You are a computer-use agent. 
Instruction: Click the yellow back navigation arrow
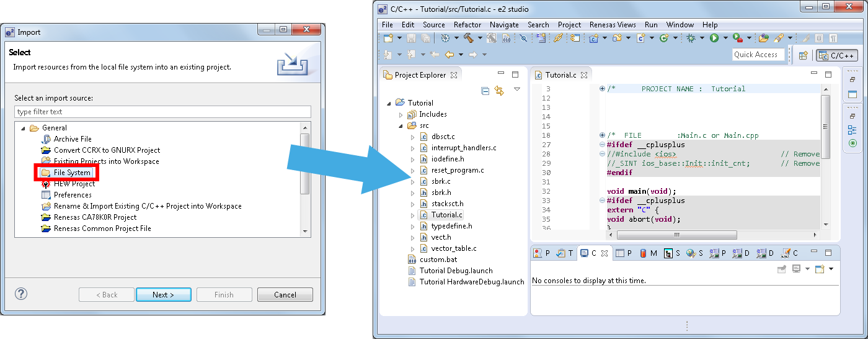(449, 54)
